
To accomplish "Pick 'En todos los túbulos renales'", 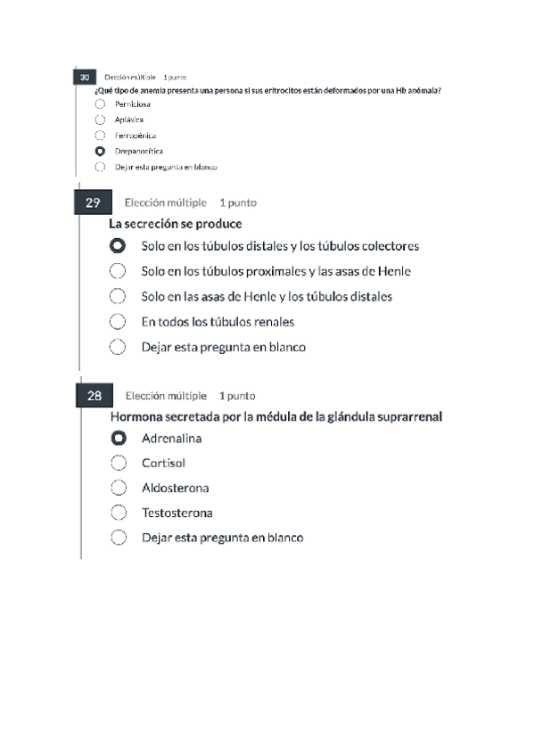I will [x=117, y=322].
